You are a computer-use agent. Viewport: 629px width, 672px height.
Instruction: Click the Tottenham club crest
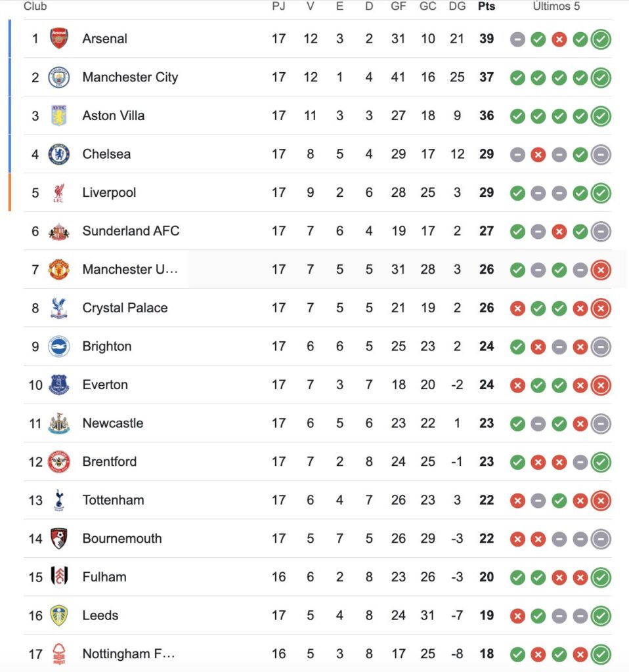coord(59,500)
